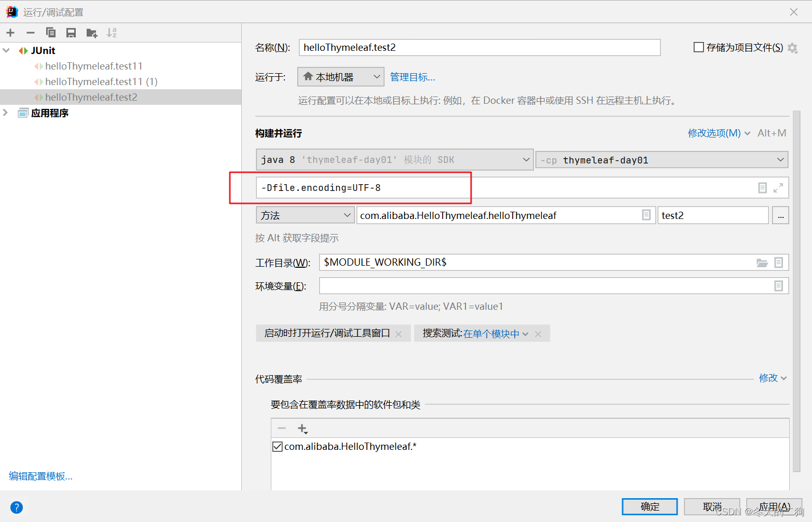Image resolution: width=812 pixels, height=522 pixels.
Task: Expand the VM options editor with the resize arrows
Action: click(778, 187)
